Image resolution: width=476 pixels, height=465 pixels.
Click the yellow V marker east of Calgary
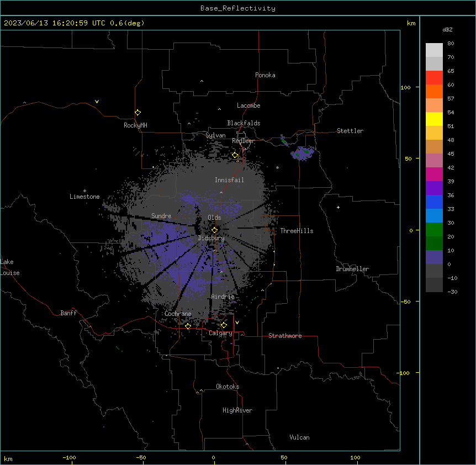(x=237, y=323)
